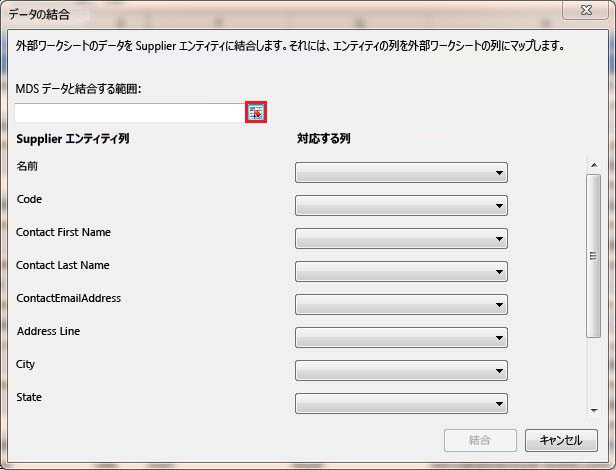Click the scrollbar up arrow

594,165
